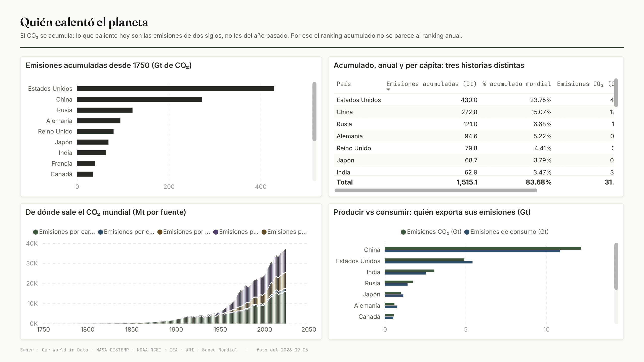This screenshot has width=644, height=362.
Task: Click India's green production bar in Producir vs consumir
Action: point(410,271)
